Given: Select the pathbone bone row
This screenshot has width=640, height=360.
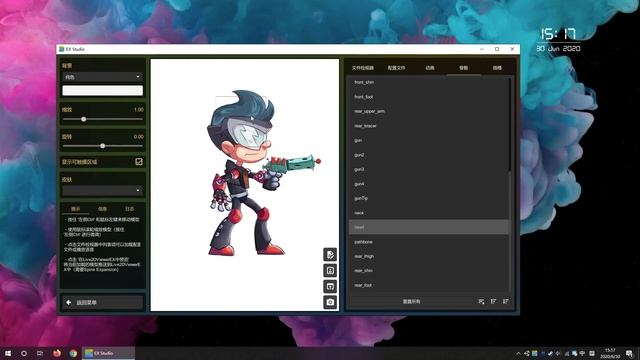Looking at the screenshot, I should [429, 242].
